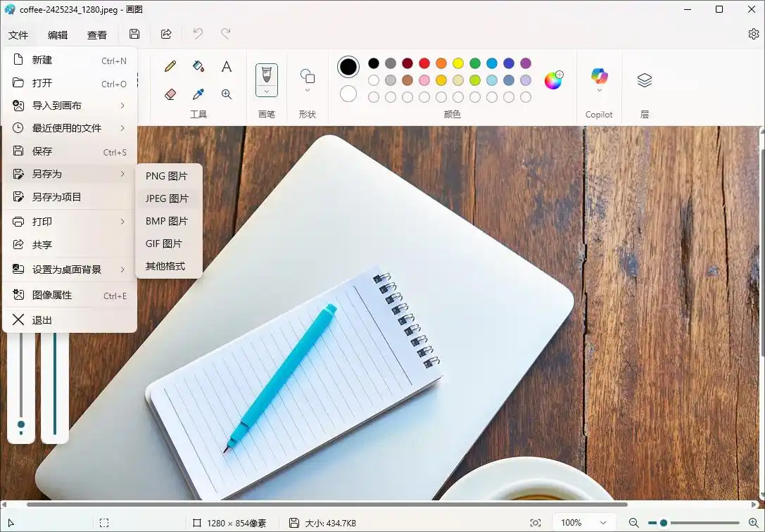Open the Edit colors wheel
The width and height of the screenshot is (765, 532).
553,80
